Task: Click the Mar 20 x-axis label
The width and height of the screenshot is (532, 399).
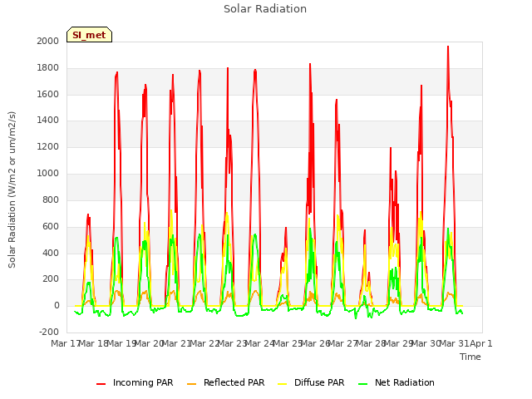Action: (149, 343)
